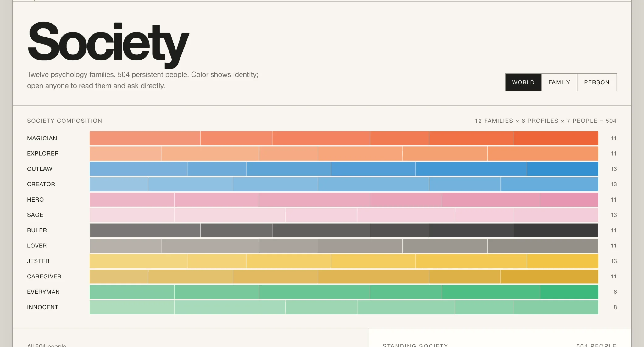Switch to the WORLD view tab
Screen dimensions: 644x347
[x=523, y=82]
